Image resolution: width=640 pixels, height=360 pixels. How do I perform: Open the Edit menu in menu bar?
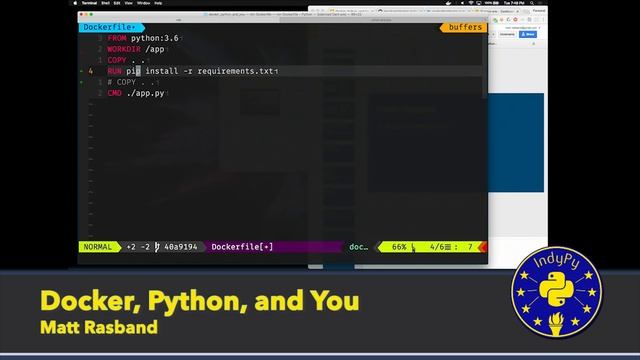(117, 3)
